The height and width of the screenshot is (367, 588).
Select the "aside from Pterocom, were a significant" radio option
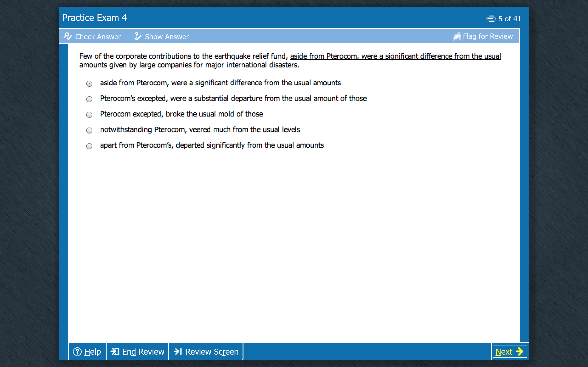[x=89, y=84]
